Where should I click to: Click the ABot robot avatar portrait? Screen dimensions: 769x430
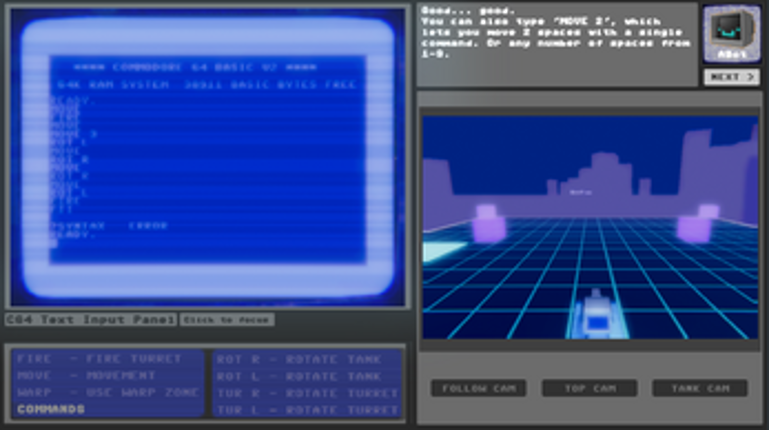pos(732,34)
